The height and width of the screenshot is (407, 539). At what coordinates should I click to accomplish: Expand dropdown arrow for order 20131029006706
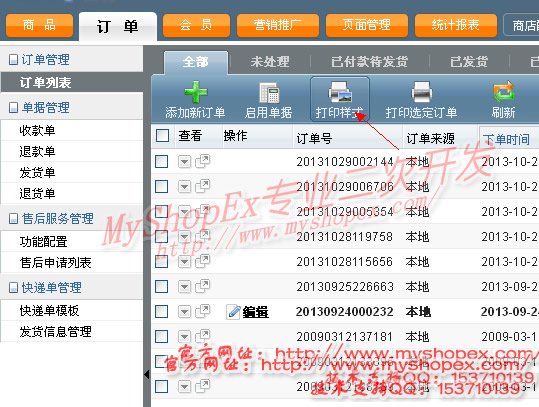(185, 187)
